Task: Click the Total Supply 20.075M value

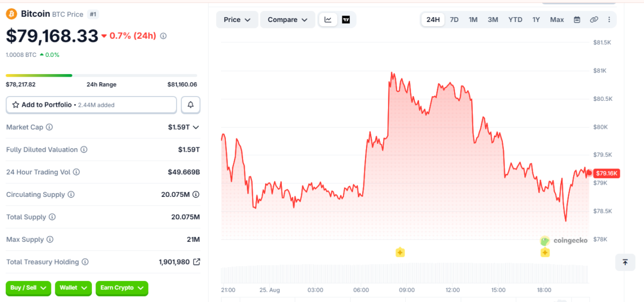Action: point(186,217)
